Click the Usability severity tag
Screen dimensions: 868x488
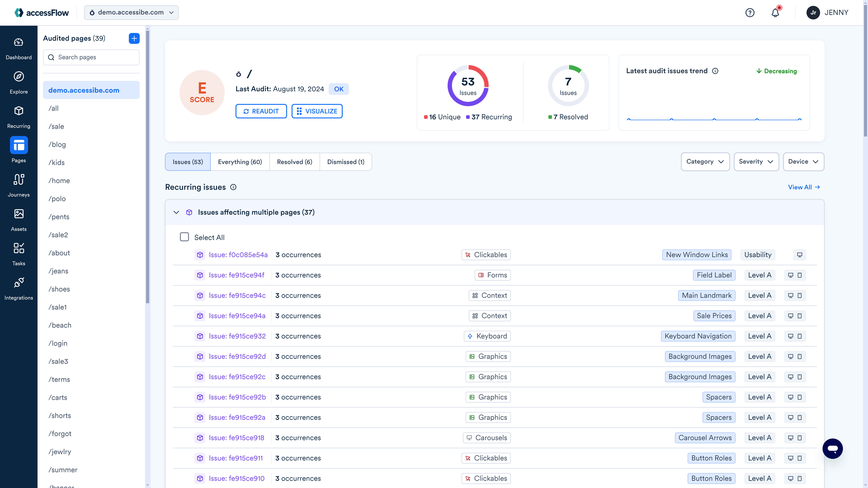click(x=758, y=255)
